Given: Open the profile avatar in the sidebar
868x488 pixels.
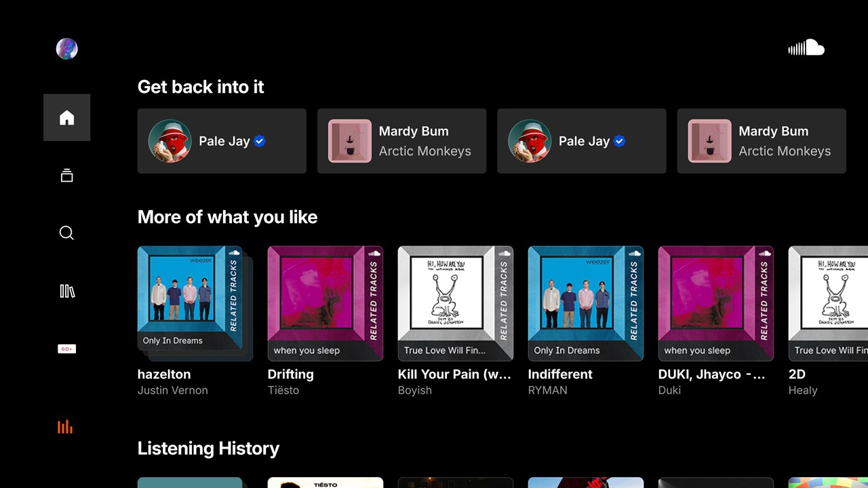Looking at the screenshot, I should tap(66, 49).
